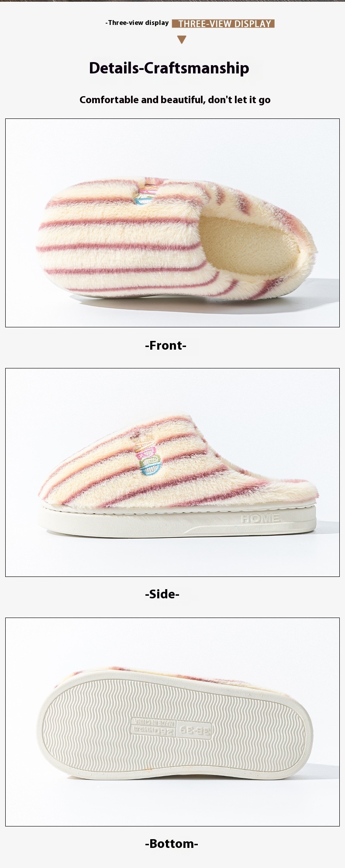This screenshot has height=868, width=345.
Task: Open the side view slipper photo
Action: point(172,472)
